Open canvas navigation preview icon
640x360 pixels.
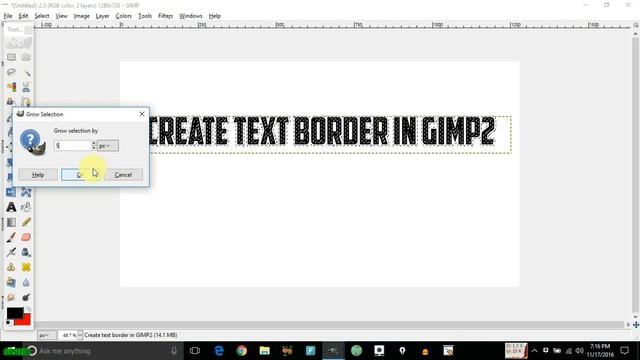point(636,325)
